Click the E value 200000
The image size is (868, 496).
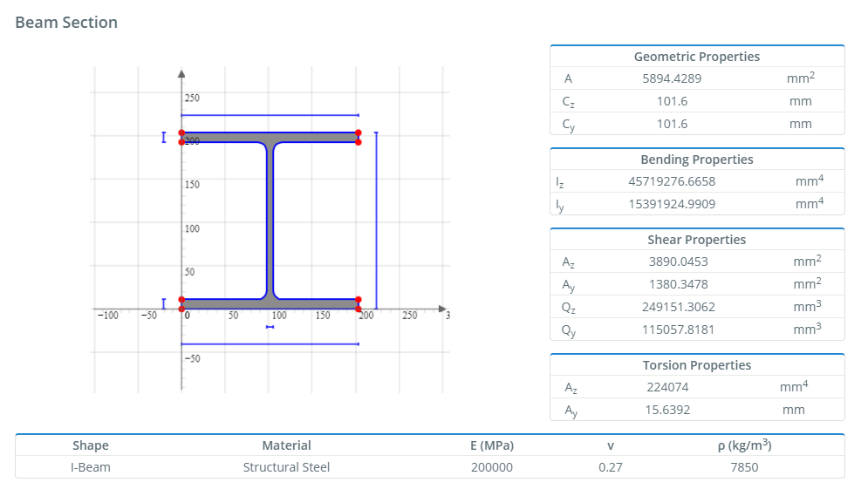click(x=491, y=467)
